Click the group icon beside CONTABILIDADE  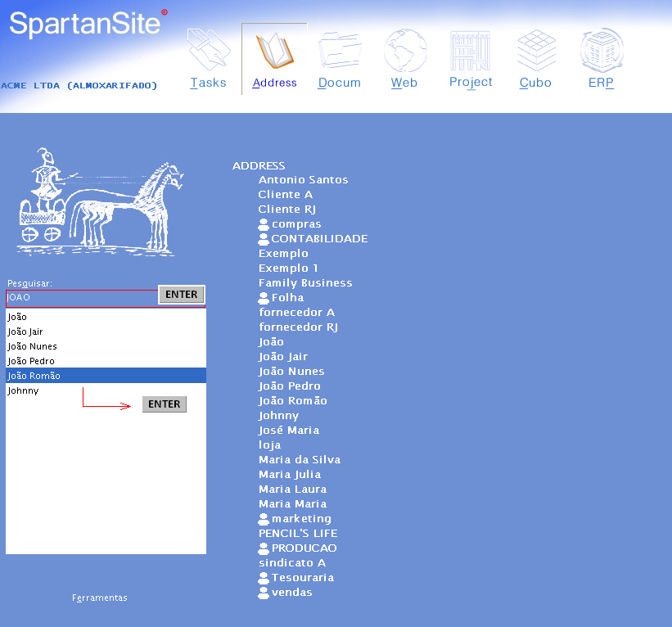tap(264, 239)
